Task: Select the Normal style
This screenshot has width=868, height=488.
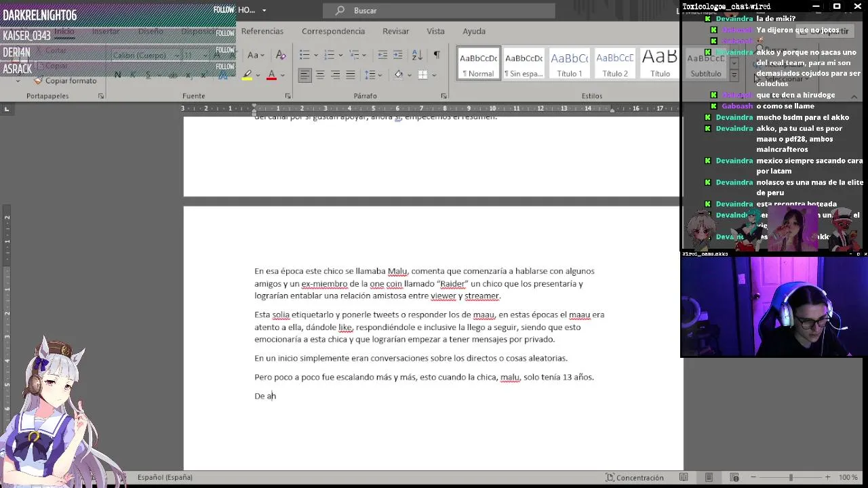Action: tap(479, 63)
